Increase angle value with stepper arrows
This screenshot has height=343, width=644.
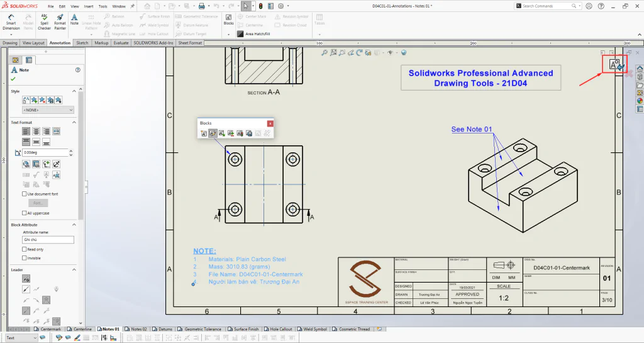71,151
